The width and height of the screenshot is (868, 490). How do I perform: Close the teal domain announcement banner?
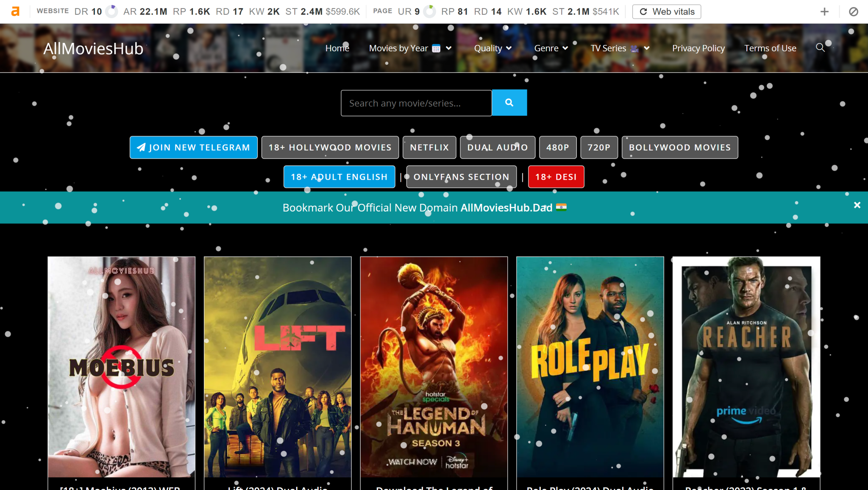pyautogui.click(x=857, y=205)
